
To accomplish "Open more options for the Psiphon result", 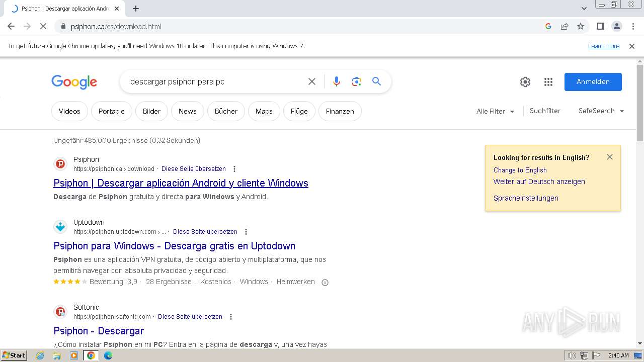I will (234, 169).
